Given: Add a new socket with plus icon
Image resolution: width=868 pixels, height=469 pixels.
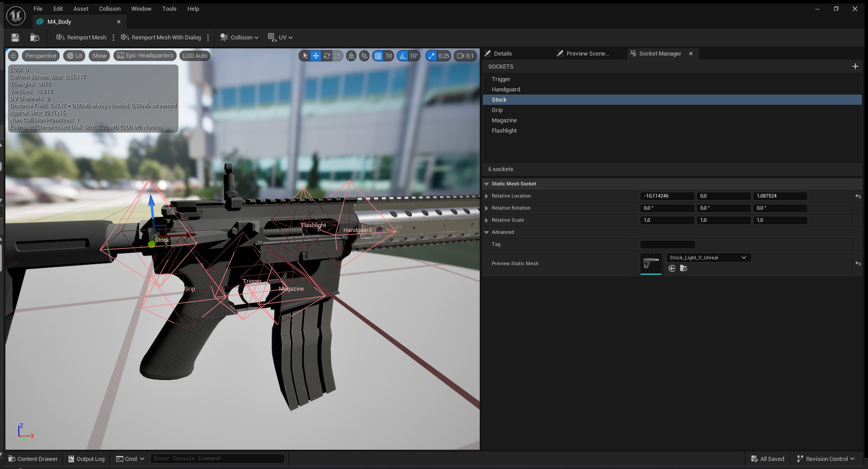Looking at the screenshot, I should pyautogui.click(x=855, y=66).
